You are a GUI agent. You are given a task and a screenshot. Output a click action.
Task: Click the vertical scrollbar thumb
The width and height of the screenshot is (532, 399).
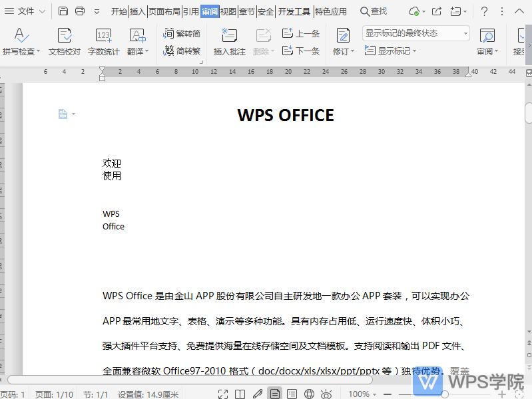[x=528, y=114]
